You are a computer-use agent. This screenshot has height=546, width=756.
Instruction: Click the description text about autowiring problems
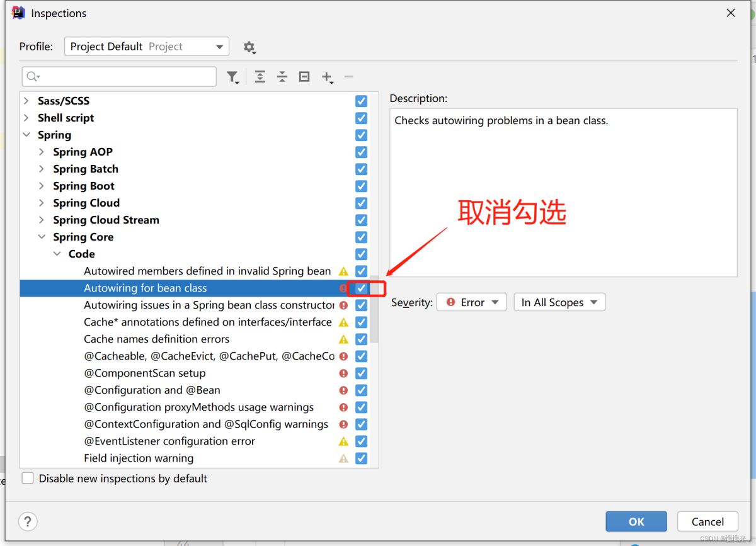click(x=501, y=121)
